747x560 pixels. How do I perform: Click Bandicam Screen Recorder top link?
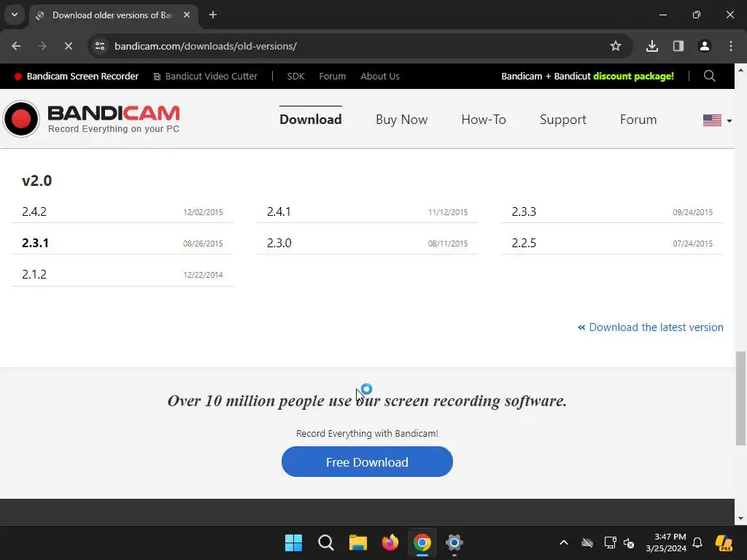(77, 76)
